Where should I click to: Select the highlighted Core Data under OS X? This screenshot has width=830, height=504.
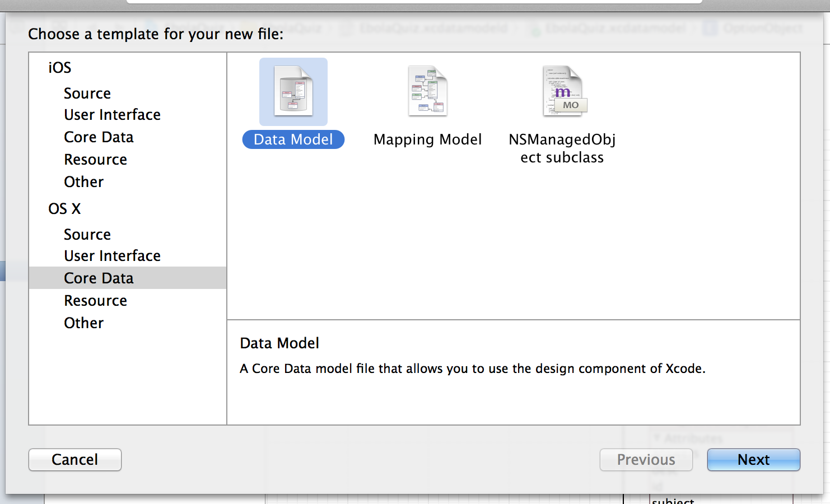point(128,278)
